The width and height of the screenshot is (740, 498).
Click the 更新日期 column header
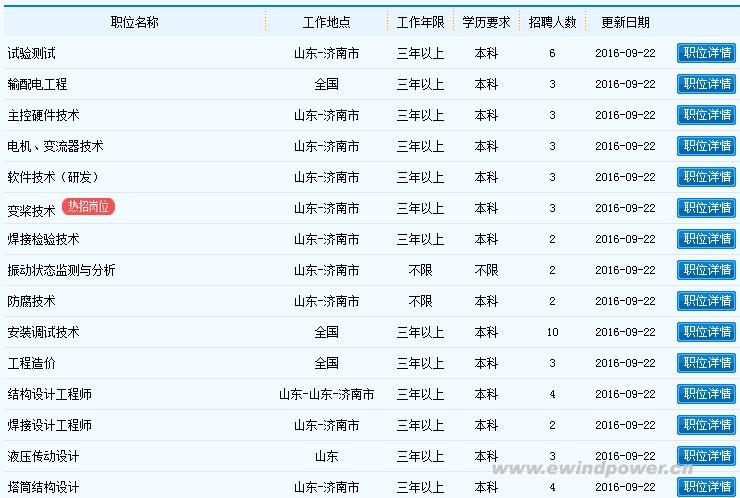625,22
